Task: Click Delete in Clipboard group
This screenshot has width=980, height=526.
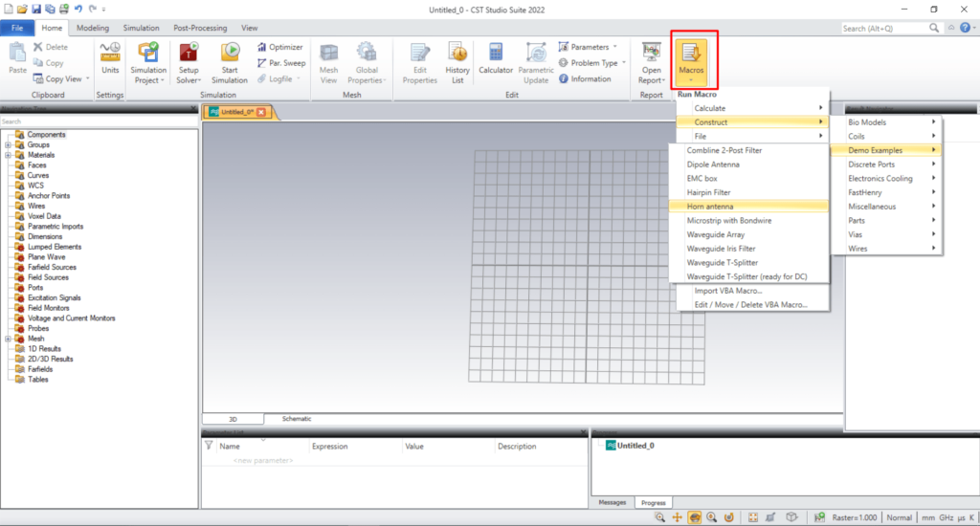Action: (x=51, y=47)
